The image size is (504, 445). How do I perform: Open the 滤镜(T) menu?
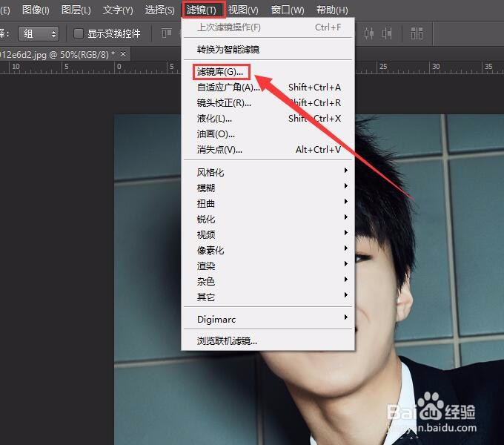202,10
